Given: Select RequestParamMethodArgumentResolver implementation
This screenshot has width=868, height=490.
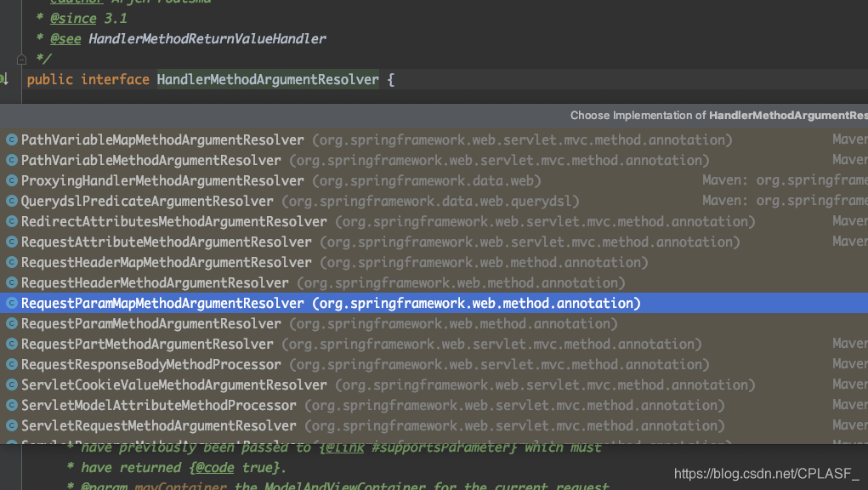Looking at the screenshot, I should 434,324.
